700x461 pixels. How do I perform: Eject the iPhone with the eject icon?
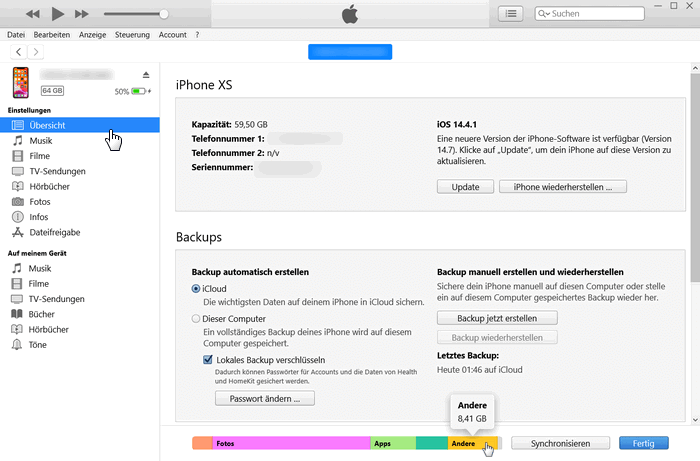[x=146, y=75]
